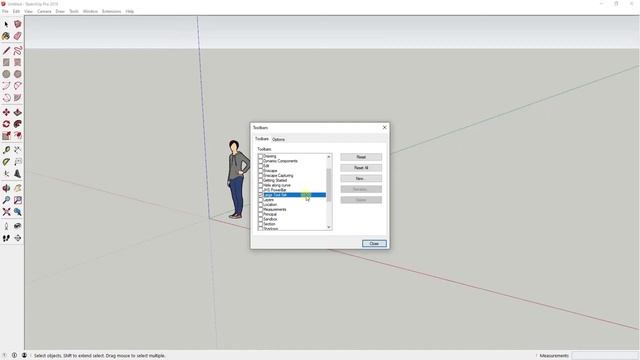Screen dimensions: 640x360
Task: Select the Look Around tool
Action: pyautogui.click(x=18, y=226)
